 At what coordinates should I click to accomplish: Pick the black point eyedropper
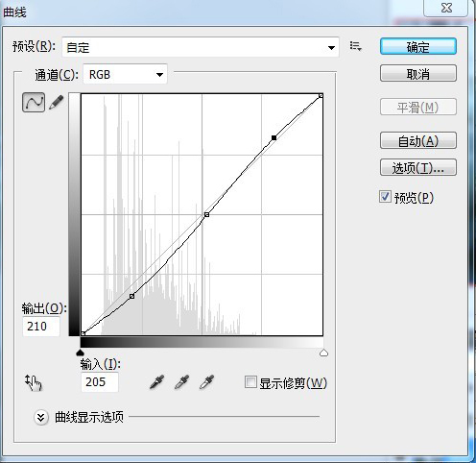pyautogui.click(x=156, y=382)
